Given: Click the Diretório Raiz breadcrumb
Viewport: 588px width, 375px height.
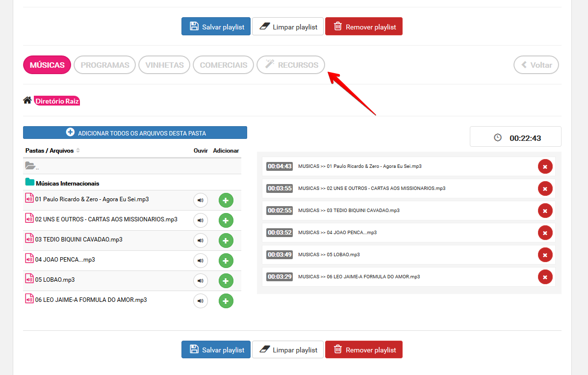Looking at the screenshot, I should 57,101.
